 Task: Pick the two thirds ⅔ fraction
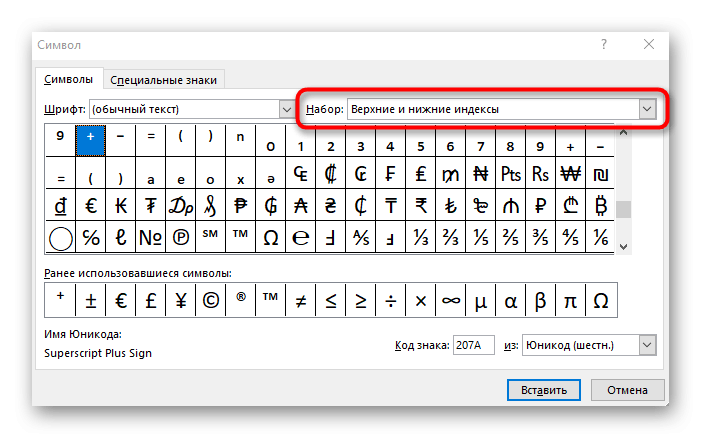(x=451, y=237)
